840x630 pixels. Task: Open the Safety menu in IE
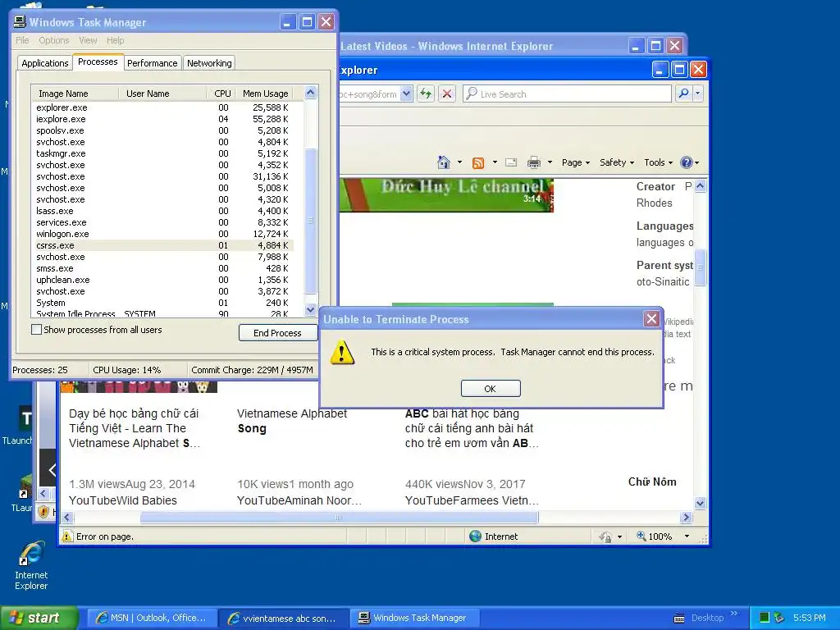click(x=617, y=162)
